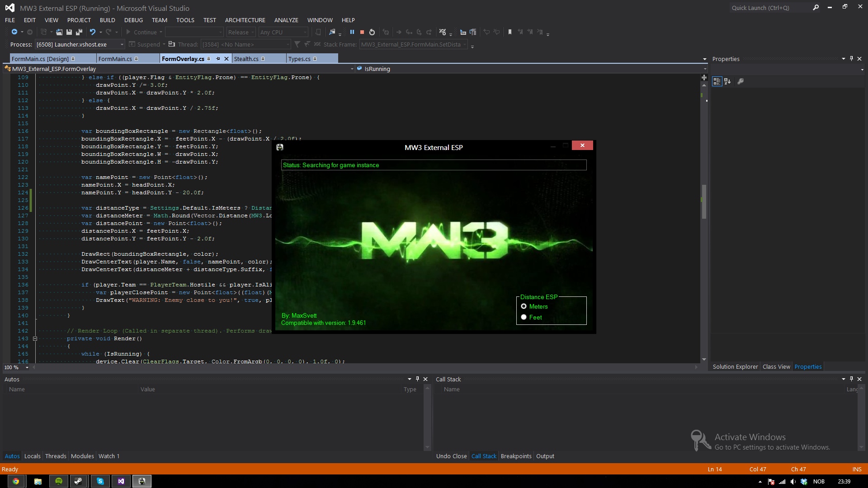The width and height of the screenshot is (868, 488).
Task: Open the Any CPU platform dropdown
Action: 283,32
